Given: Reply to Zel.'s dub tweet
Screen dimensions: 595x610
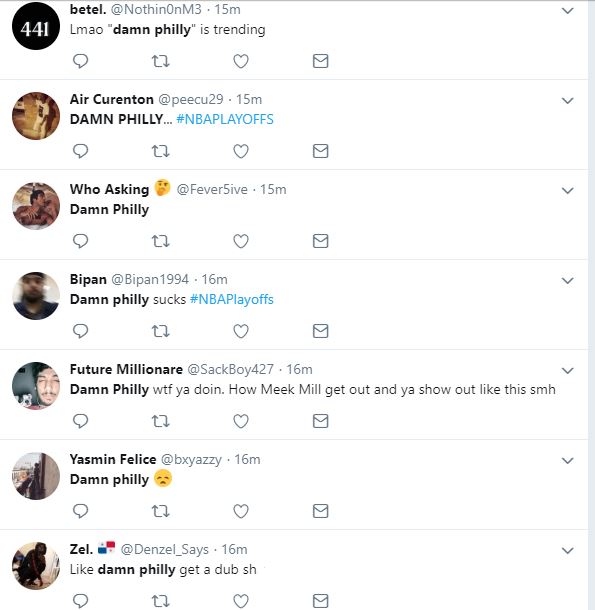Looking at the screenshot, I should pos(81,601).
